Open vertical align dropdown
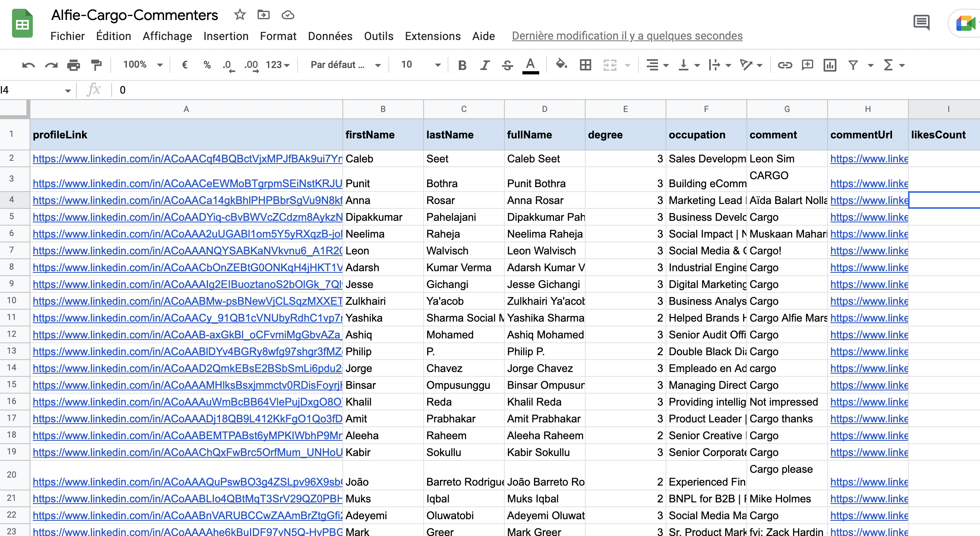 pyautogui.click(x=689, y=65)
